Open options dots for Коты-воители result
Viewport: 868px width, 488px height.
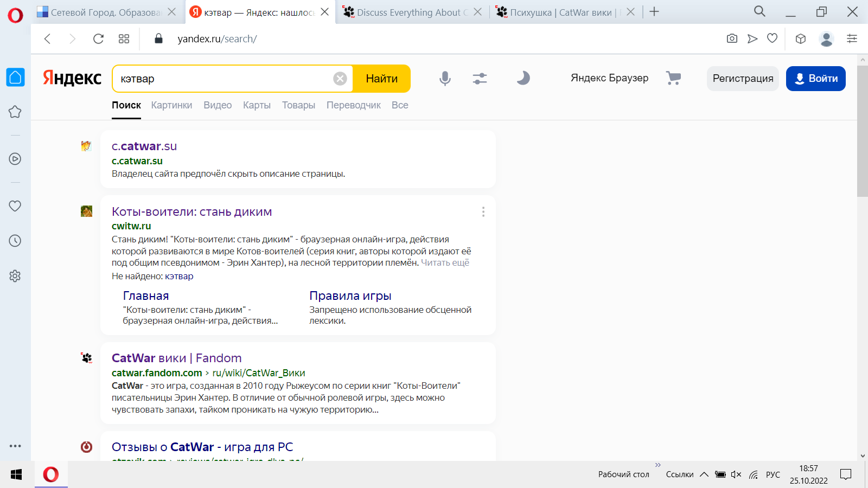[x=483, y=212]
